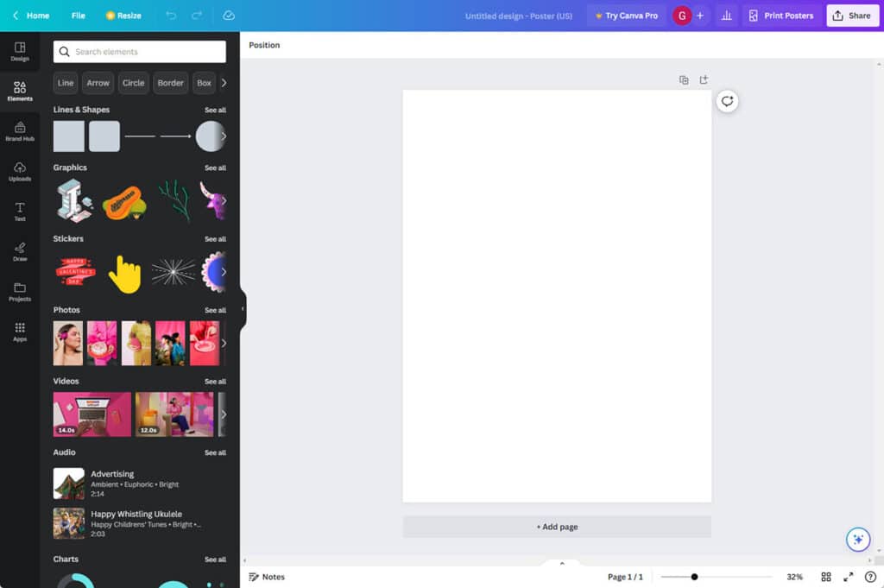This screenshot has height=588, width=884.
Task: Open the Canva Assistant sparkle button
Action: [857, 540]
